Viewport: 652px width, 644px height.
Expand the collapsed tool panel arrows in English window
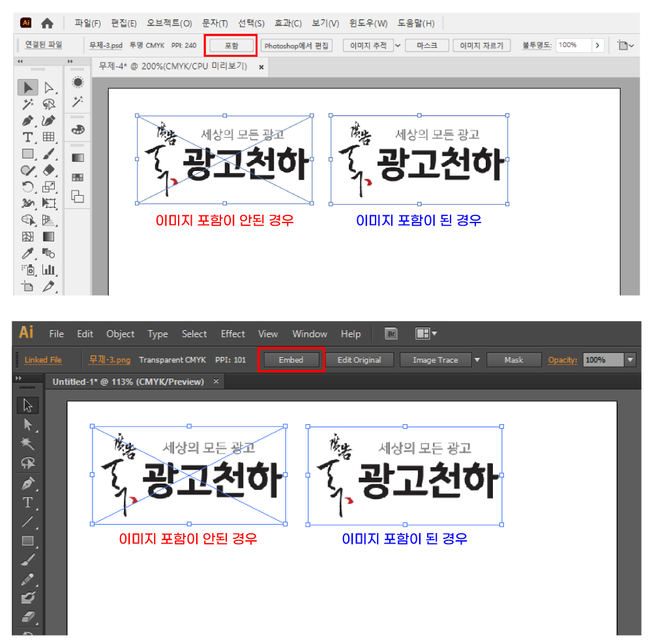tap(18, 378)
